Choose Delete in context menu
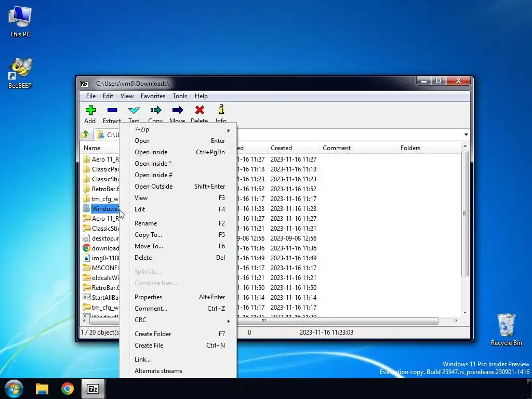The height and width of the screenshot is (399, 532). point(178,258)
